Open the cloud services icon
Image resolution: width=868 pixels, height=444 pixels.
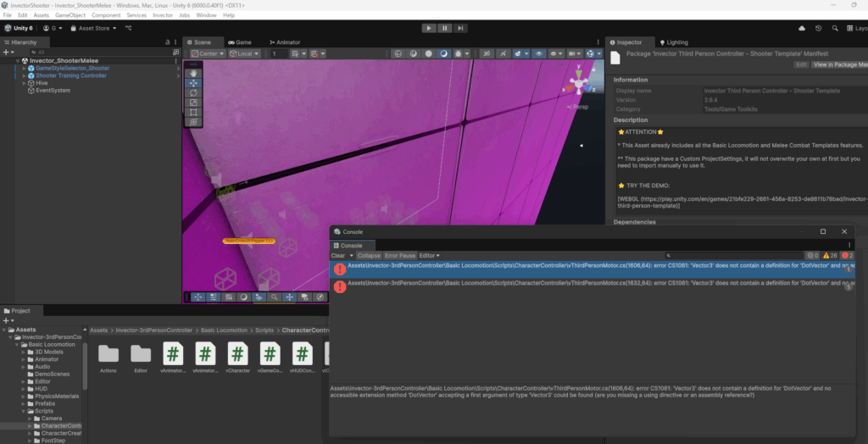click(802, 28)
